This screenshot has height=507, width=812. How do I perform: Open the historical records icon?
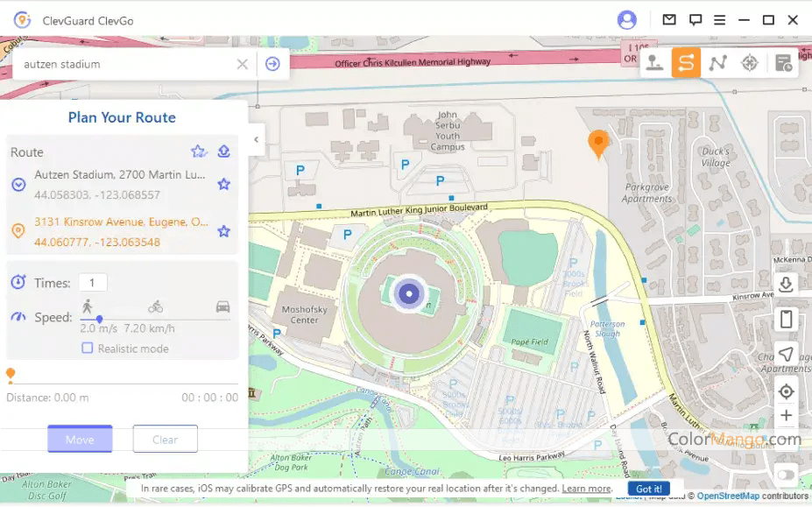pos(783,63)
